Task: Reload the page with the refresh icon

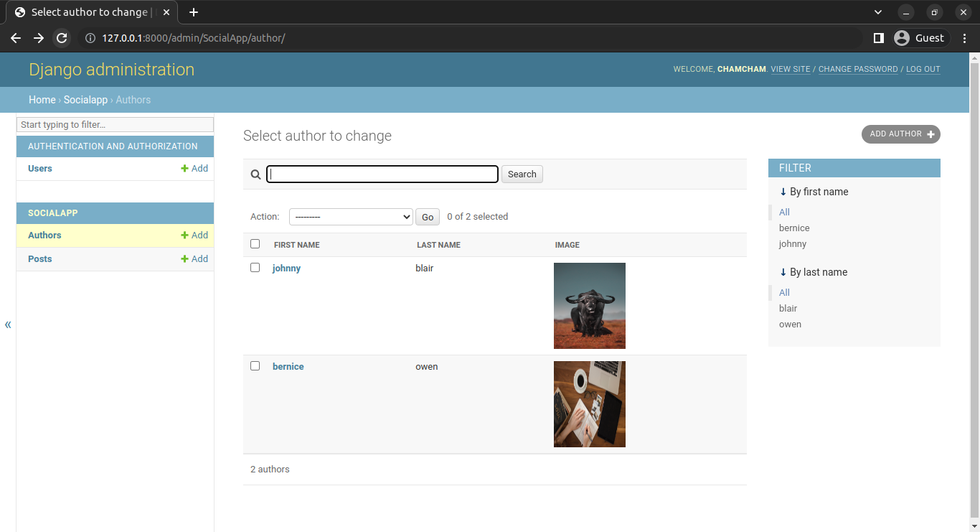Action: click(x=62, y=38)
